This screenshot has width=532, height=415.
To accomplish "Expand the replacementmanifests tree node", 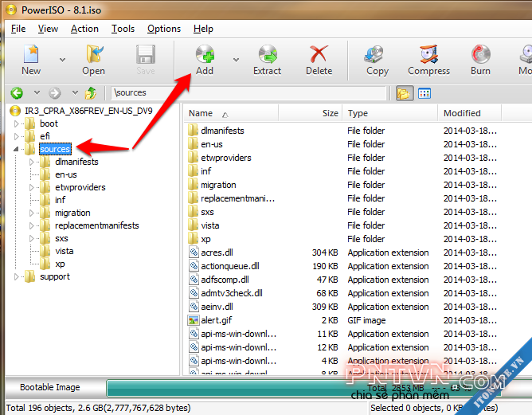I will [32, 225].
